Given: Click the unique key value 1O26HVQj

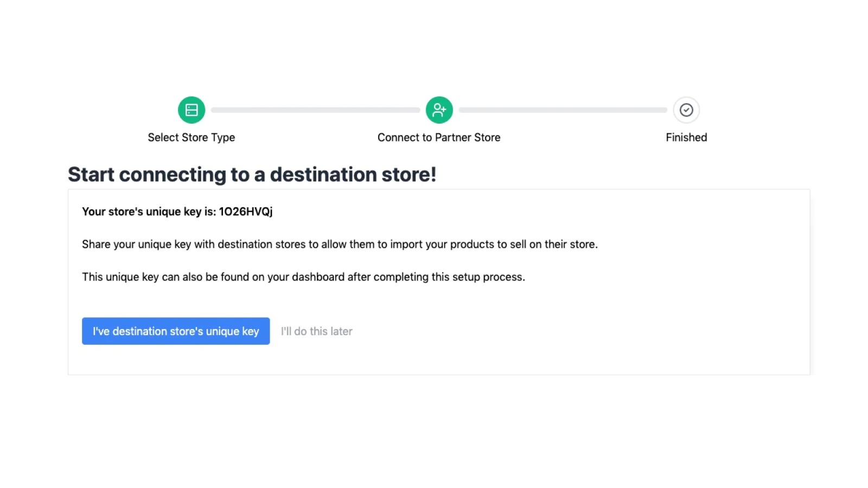Looking at the screenshot, I should click(x=246, y=212).
